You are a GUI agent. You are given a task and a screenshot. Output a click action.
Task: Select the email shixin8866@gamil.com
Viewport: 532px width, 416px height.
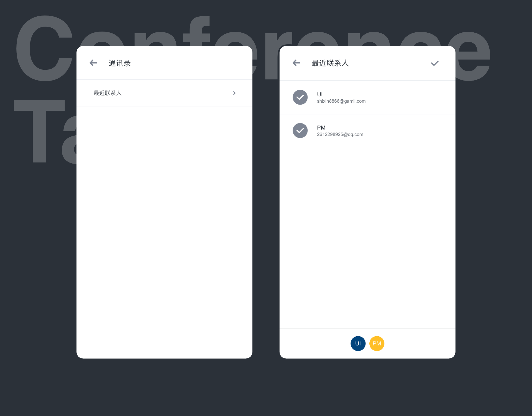(x=341, y=101)
